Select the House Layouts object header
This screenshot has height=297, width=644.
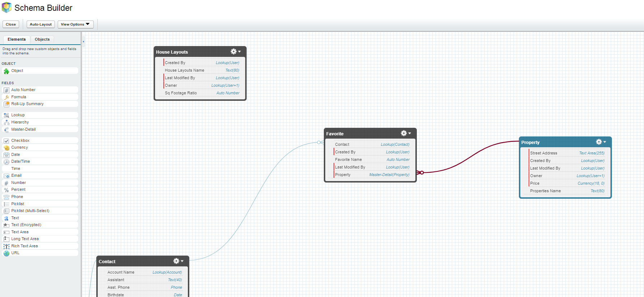(x=200, y=52)
